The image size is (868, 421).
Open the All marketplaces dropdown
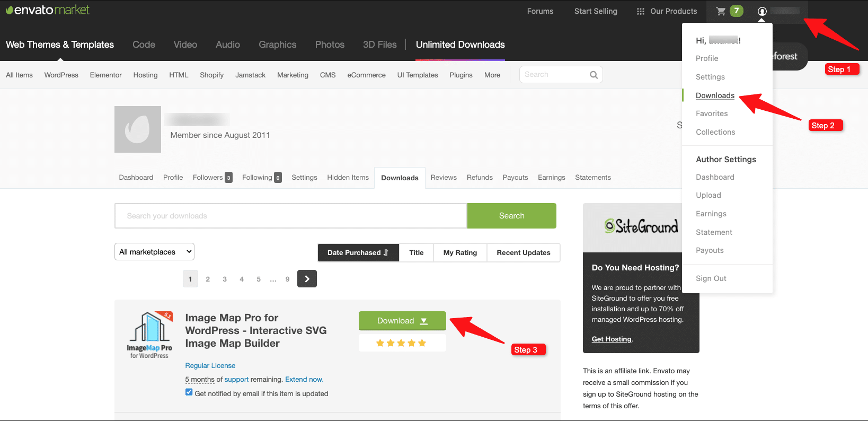tap(154, 252)
